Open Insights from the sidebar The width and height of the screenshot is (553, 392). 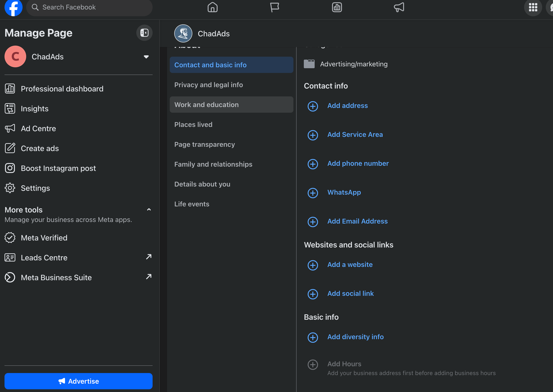pos(35,108)
